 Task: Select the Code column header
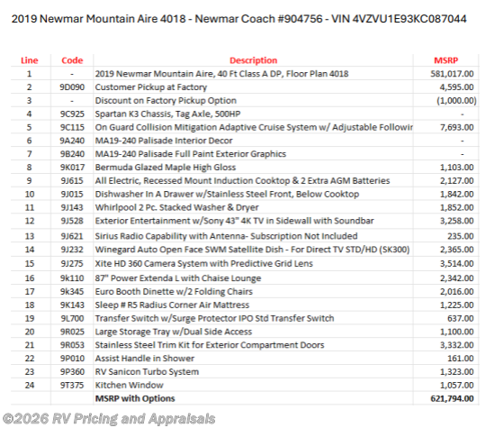72,60
